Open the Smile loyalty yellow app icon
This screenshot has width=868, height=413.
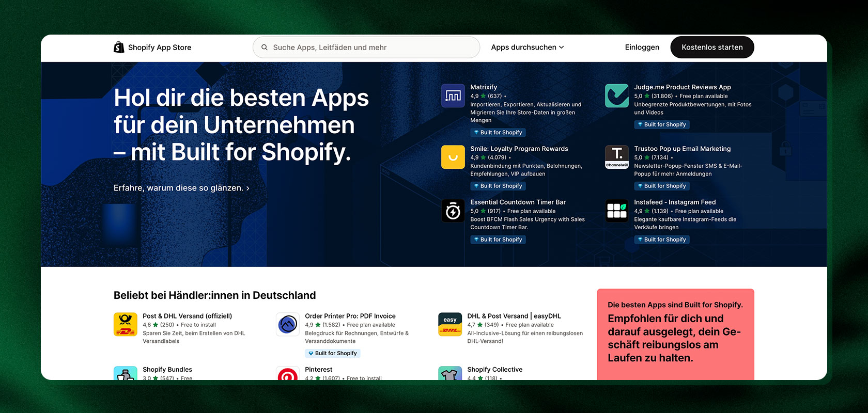point(453,157)
